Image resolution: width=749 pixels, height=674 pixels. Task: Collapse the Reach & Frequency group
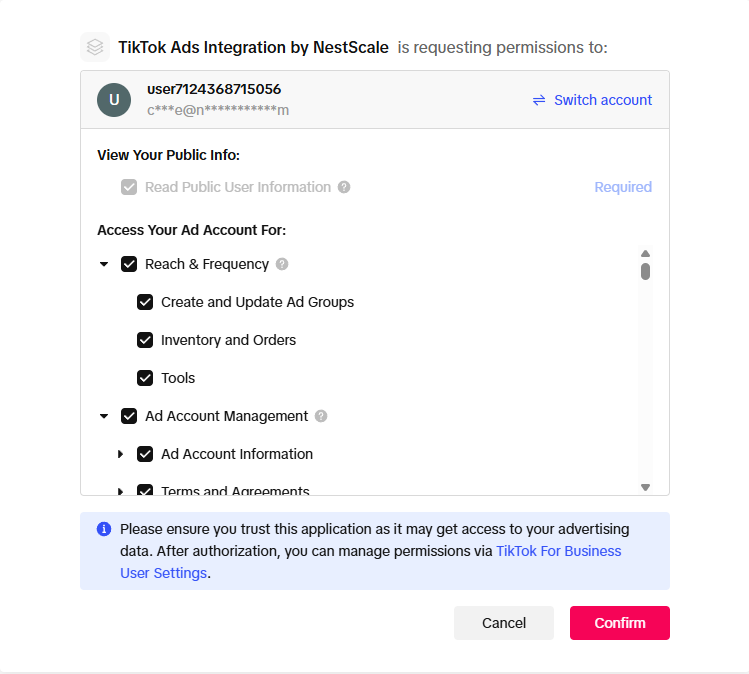coord(104,264)
